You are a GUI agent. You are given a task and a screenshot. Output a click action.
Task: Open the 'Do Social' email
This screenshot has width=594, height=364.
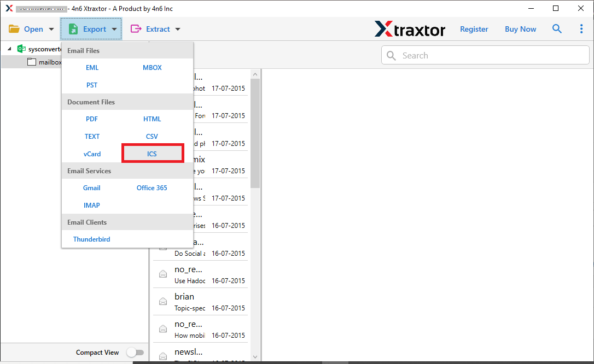pos(200,247)
